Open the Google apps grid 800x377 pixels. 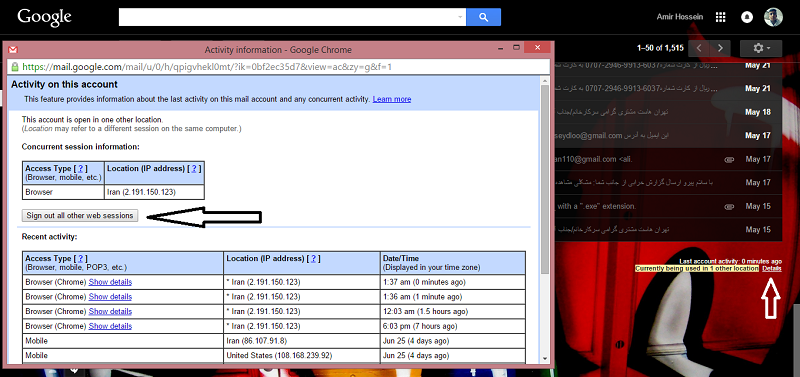pos(720,17)
